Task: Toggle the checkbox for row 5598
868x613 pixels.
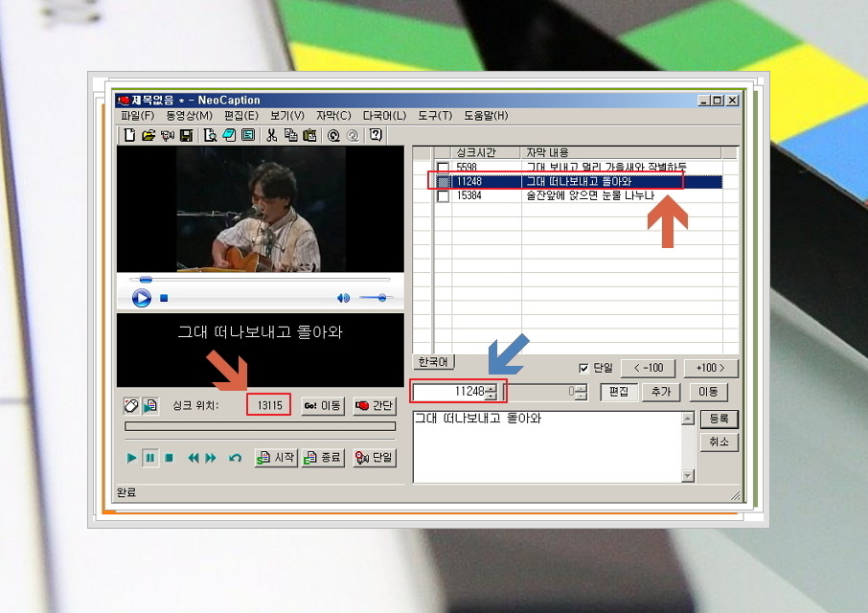Action: click(x=443, y=167)
